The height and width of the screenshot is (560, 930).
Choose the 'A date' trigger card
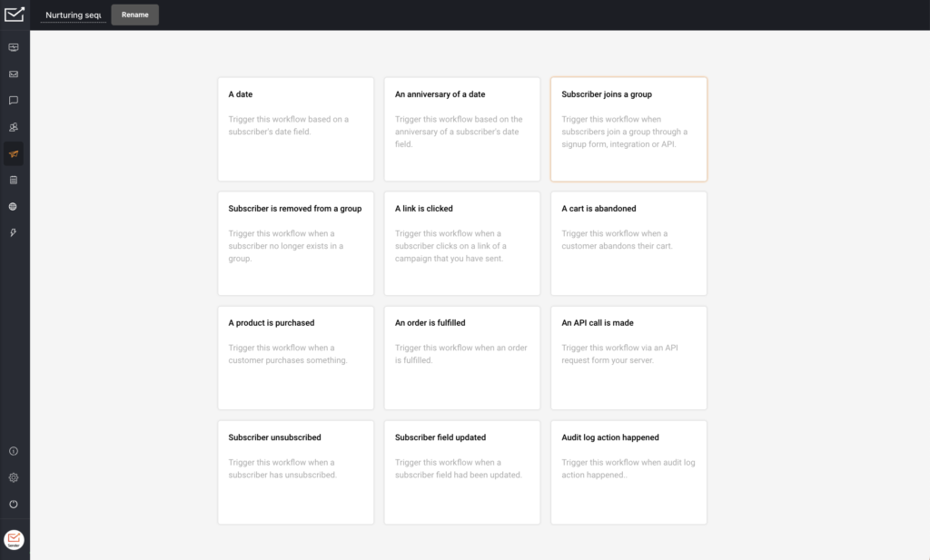click(296, 129)
